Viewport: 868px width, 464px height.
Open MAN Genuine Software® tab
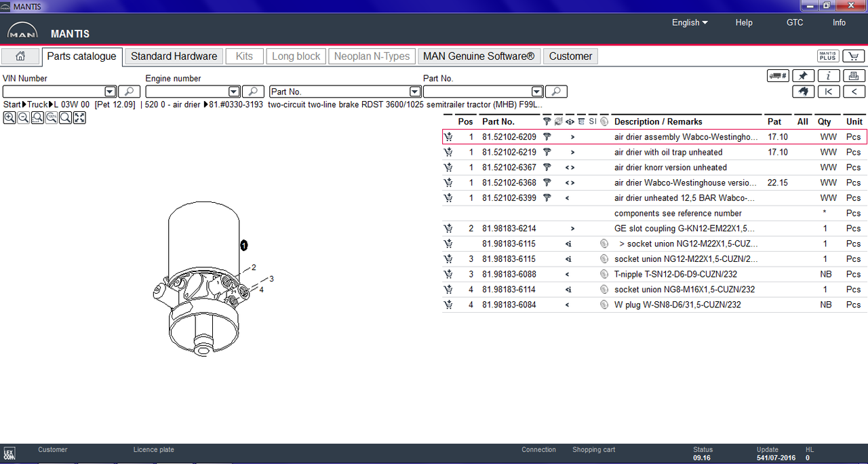click(479, 56)
